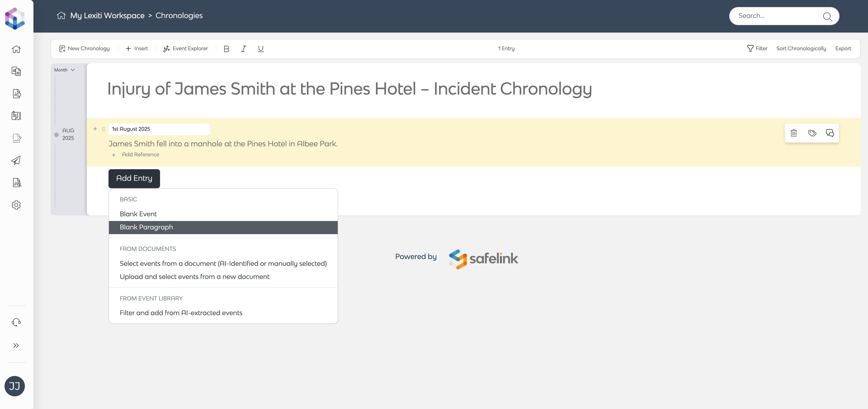868x409 pixels.
Task: Click the paper plane sidebar icon
Action: tap(16, 160)
